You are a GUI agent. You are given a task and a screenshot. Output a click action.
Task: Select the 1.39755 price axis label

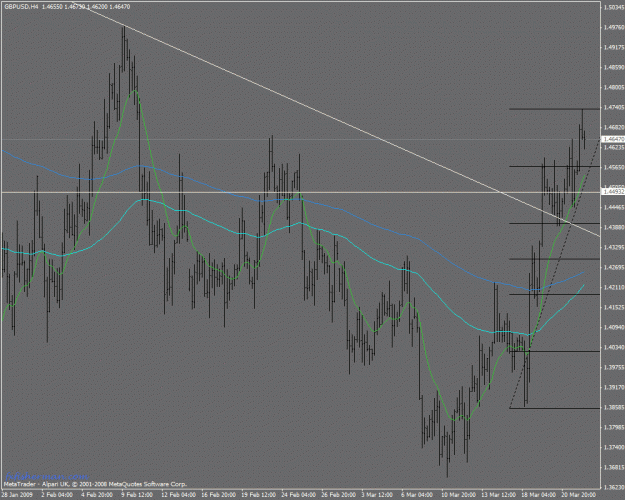tap(614, 367)
